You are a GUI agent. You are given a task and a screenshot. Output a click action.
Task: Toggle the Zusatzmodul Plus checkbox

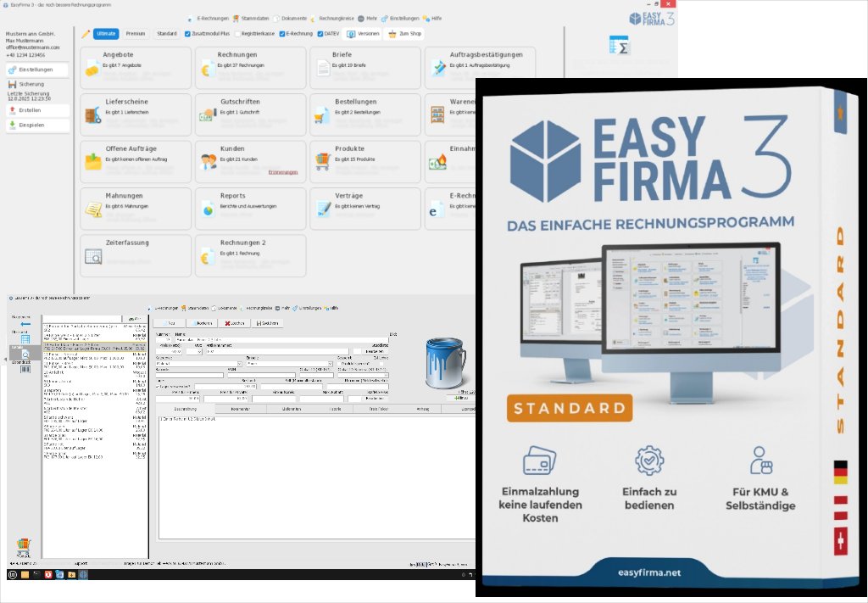click(187, 34)
